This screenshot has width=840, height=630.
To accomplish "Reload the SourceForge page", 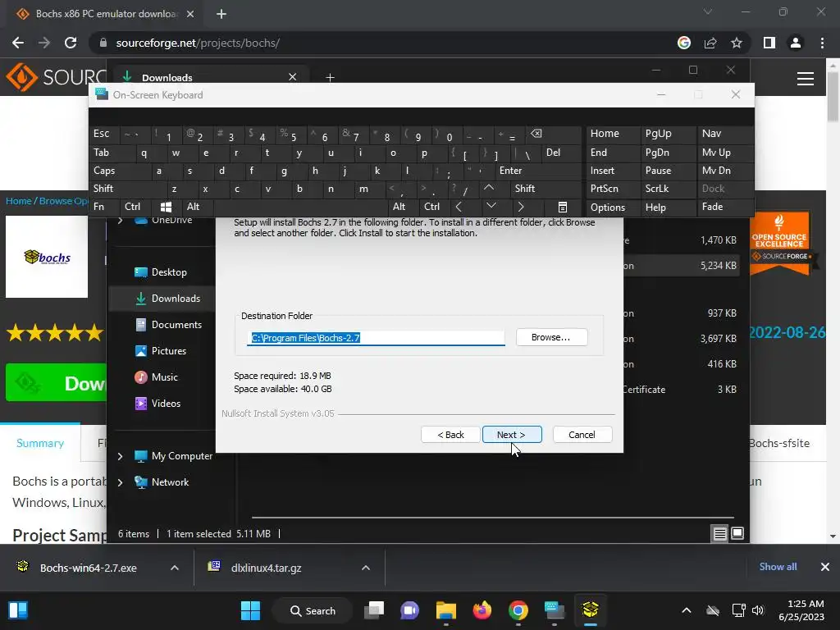I will tap(71, 43).
